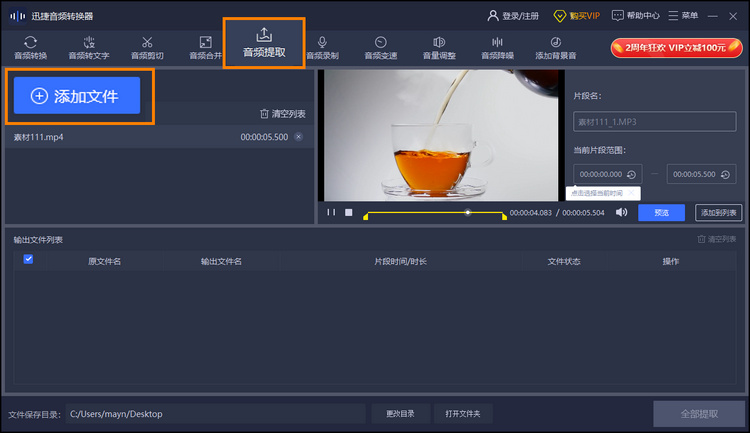
Task: Click the 添加到列表 add to list button
Action: pyautogui.click(x=718, y=212)
